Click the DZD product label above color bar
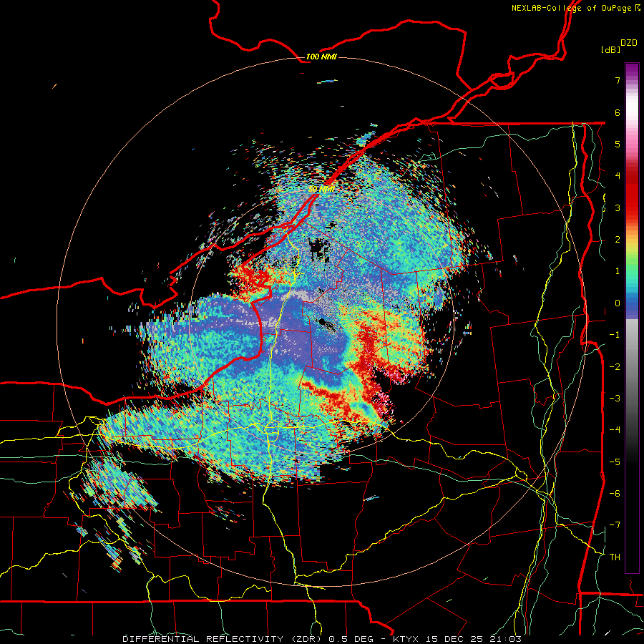Screen dimensions: 644x644 coord(629,43)
